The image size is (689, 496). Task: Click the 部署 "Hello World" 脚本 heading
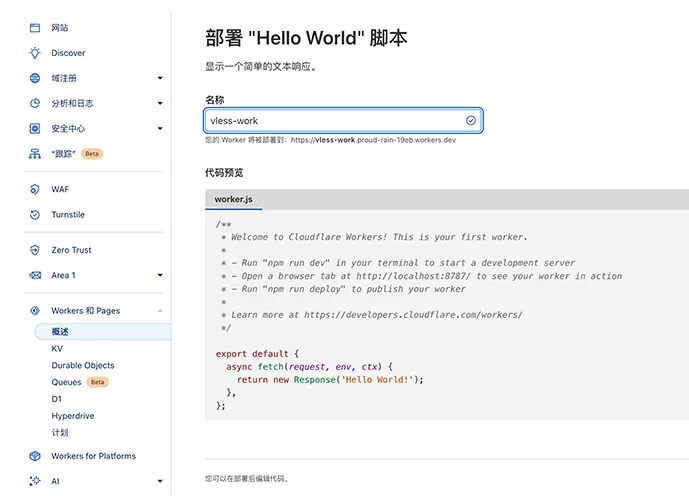(306, 38)
